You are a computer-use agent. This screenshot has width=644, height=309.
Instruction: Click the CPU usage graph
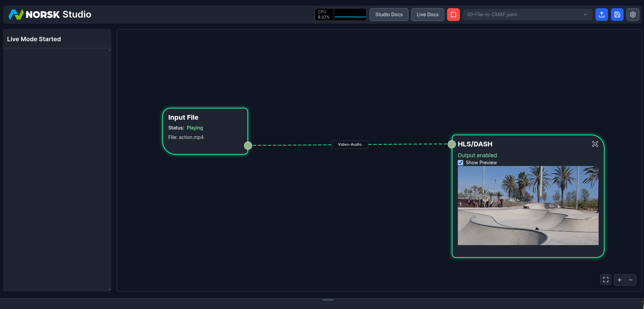350,15
